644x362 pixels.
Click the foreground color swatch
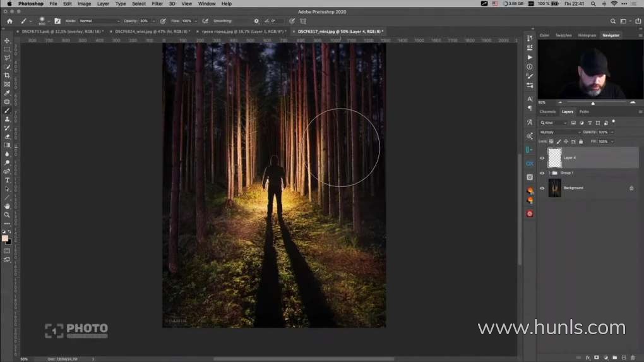(x=5, y=238)
